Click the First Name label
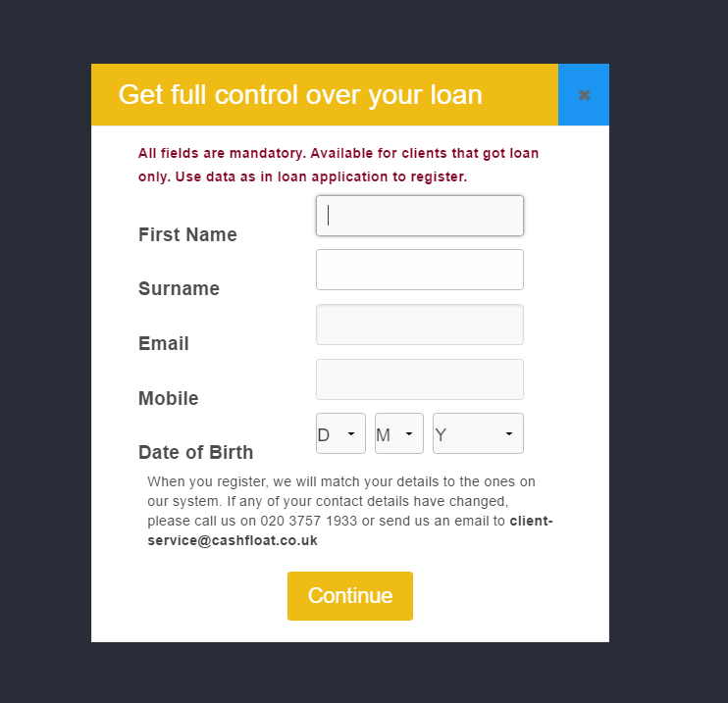 click(x=187, y=235)
